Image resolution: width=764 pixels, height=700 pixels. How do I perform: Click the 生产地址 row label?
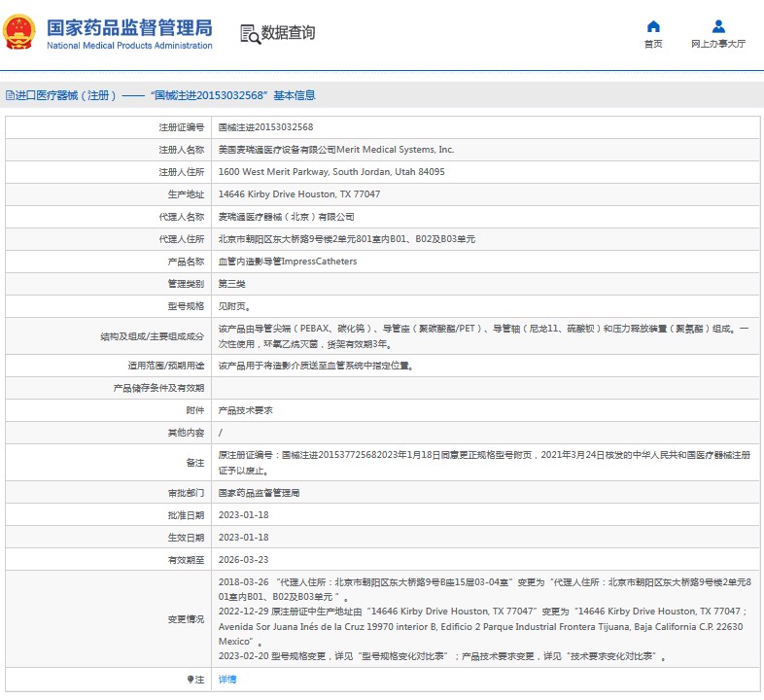(186, 194)
